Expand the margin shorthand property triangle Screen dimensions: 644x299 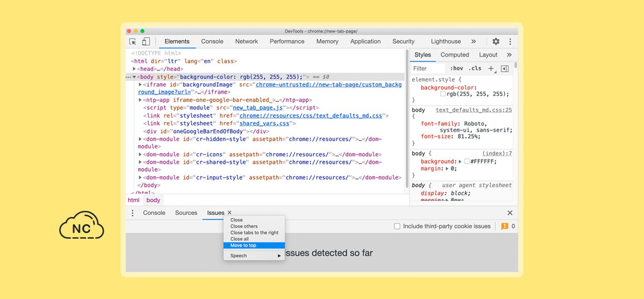click(x=447, y=169)
